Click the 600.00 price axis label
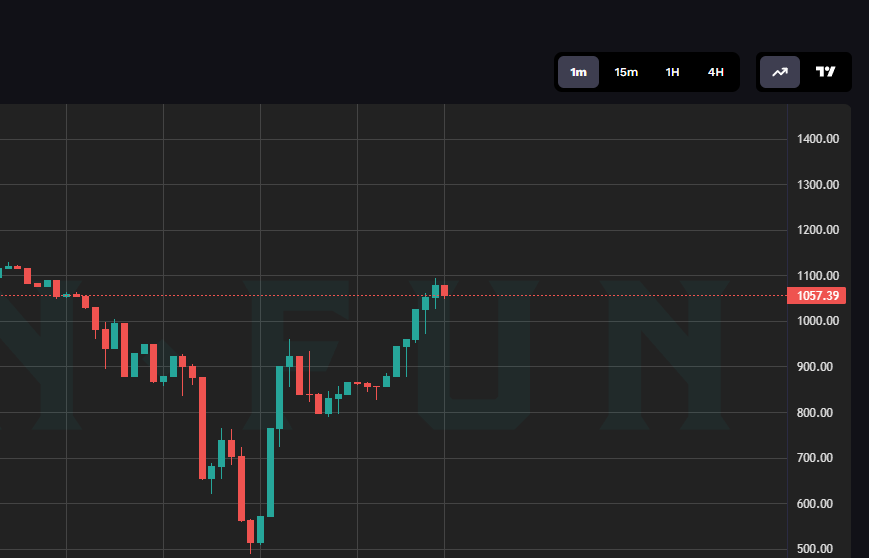 click(815, 504)
